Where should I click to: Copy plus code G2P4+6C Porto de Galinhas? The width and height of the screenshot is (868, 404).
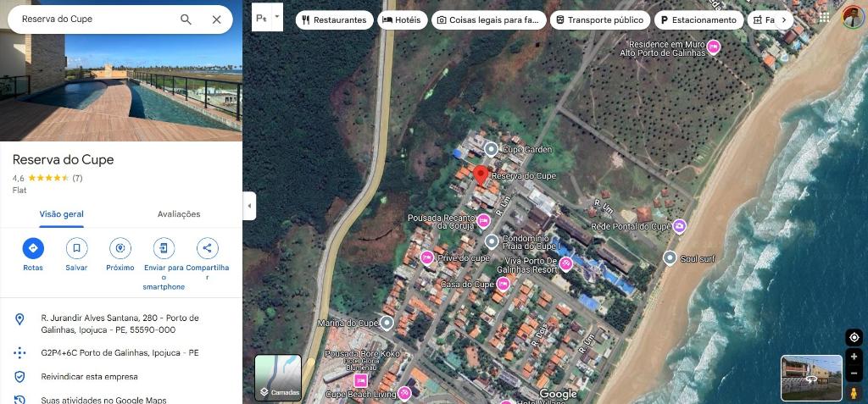pos(120,352)
